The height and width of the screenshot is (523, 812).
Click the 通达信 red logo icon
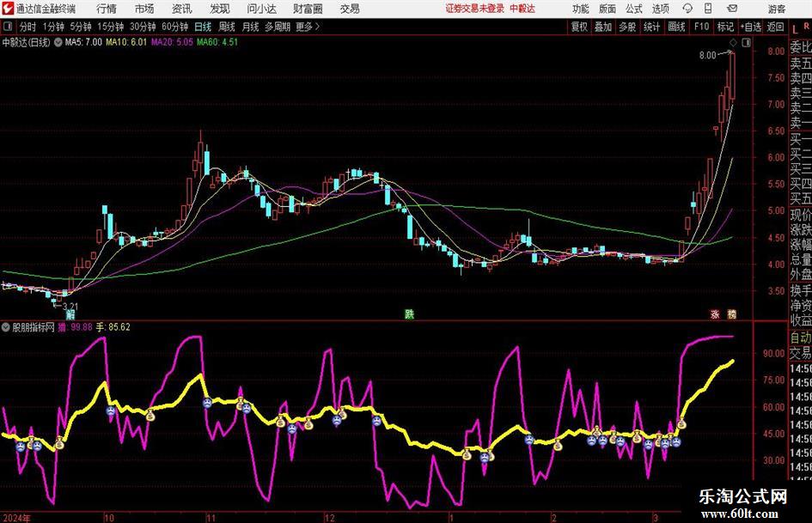coord(7,9)
